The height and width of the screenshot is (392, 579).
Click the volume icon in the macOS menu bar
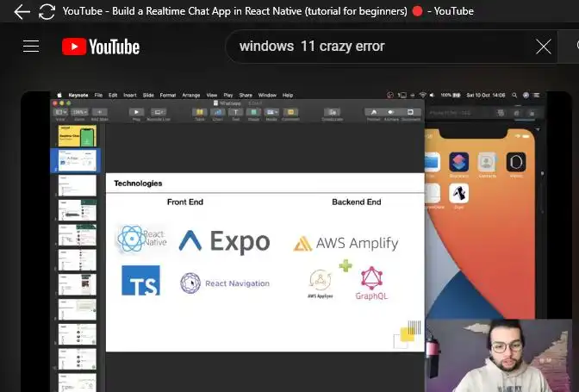(432, 96)
